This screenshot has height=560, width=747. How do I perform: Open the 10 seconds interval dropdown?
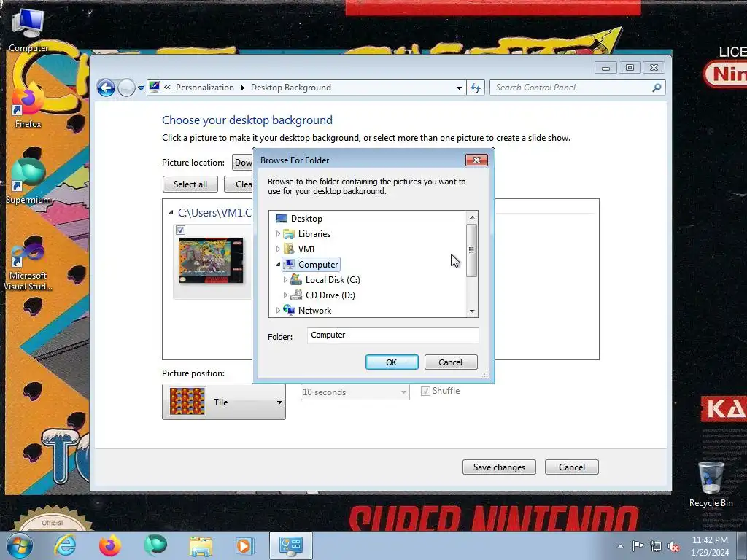pyautogui.click(x=355, y=392)
